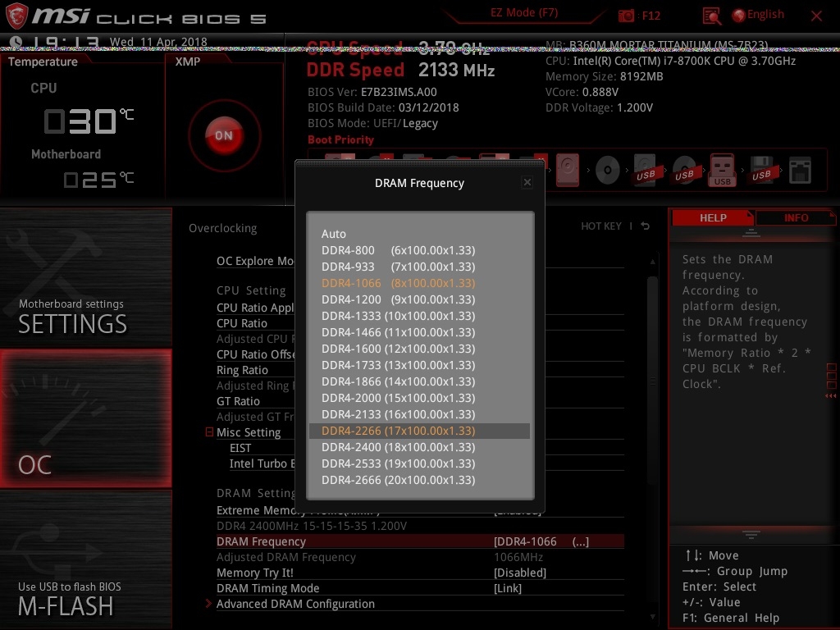Open Memory Try It! [Disabled] value
840x630 pixels.
[519, 573]
